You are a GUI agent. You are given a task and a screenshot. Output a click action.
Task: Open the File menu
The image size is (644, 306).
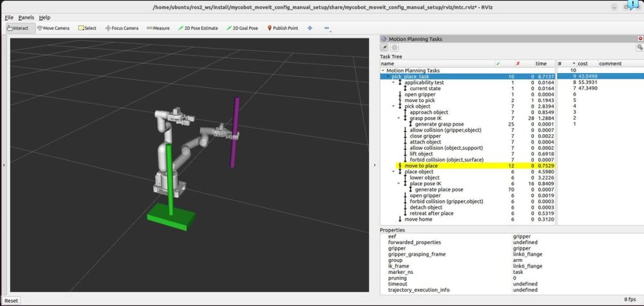(9, 18)
